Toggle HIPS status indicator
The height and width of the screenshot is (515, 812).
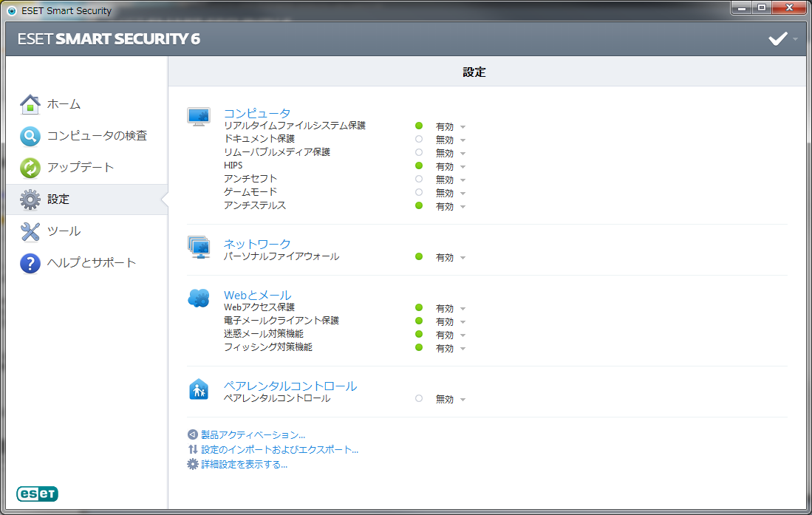[419, 166]
